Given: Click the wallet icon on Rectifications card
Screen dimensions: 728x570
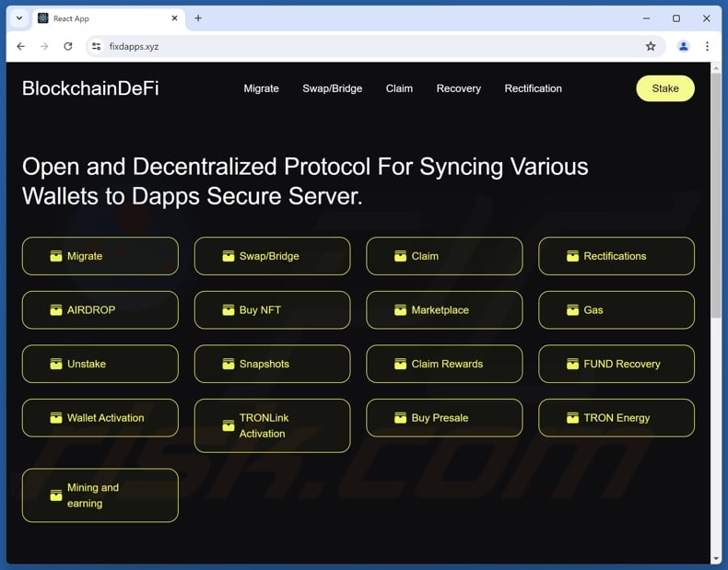Looking at the screenshot, I should 573,256.
